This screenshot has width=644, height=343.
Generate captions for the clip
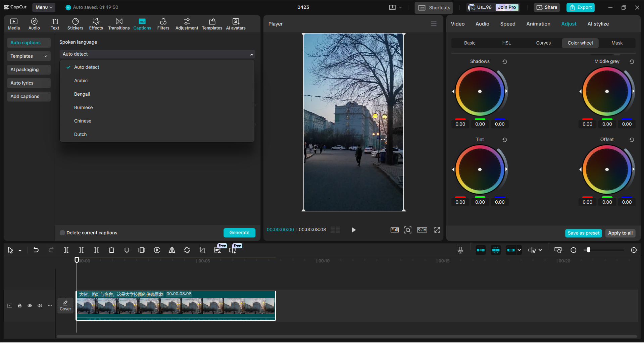click(x=239, y=233)
